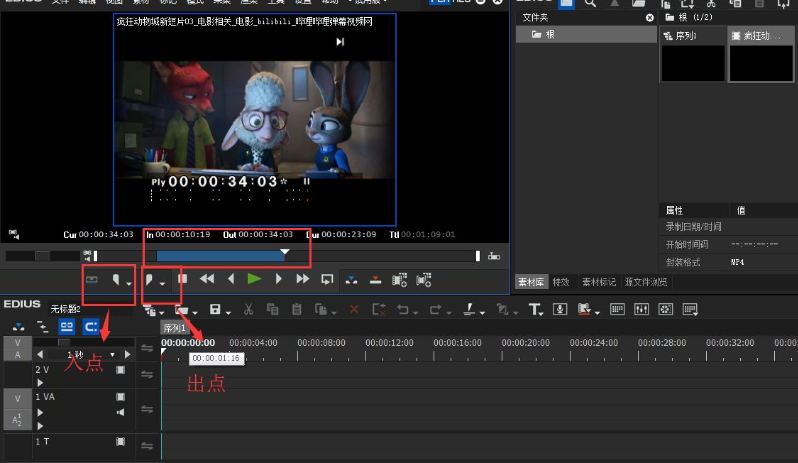Click the Fast Forward button in the player
The width and height of the screenshot is (798, 463).
302,280
